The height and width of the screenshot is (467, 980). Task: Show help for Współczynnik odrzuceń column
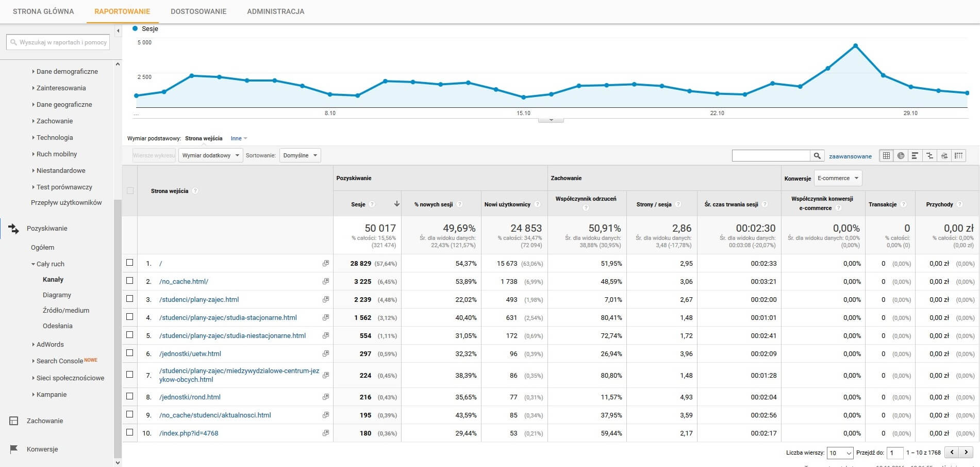pos(586,208)
